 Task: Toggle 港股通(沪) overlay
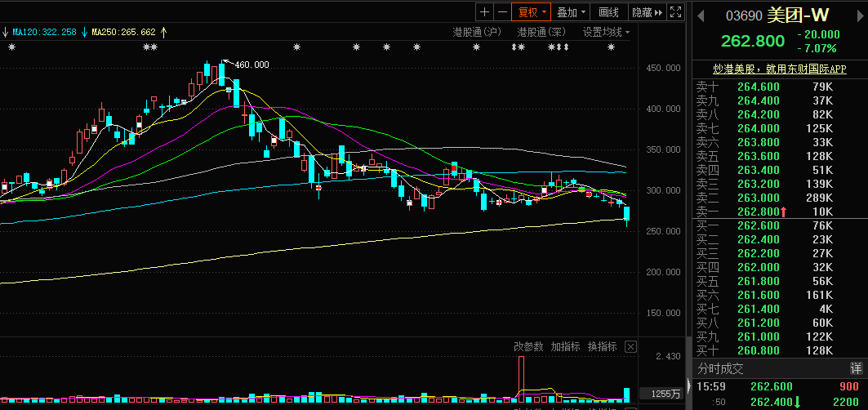477,32
